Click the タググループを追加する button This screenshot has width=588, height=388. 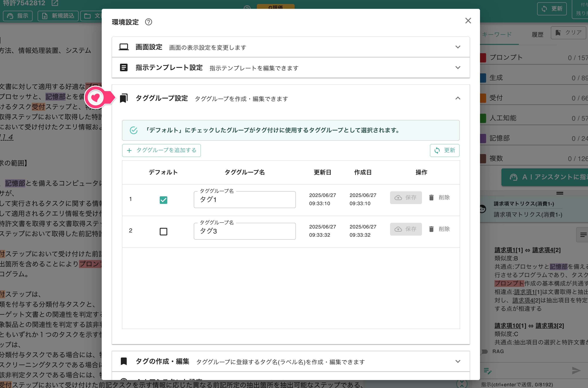click(x=161, y=150)
